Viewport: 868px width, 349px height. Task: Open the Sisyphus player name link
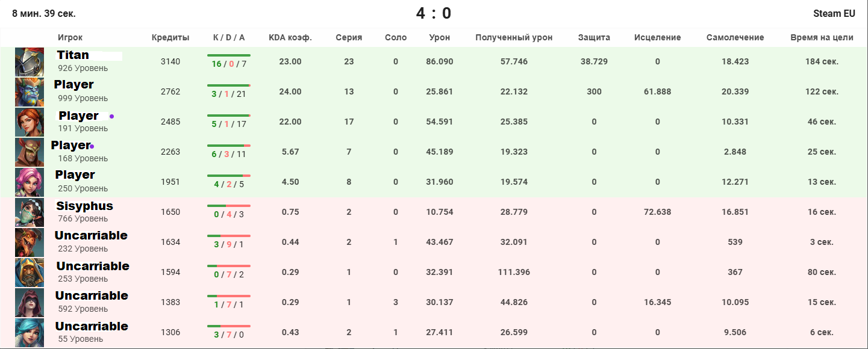pos(84,206)
